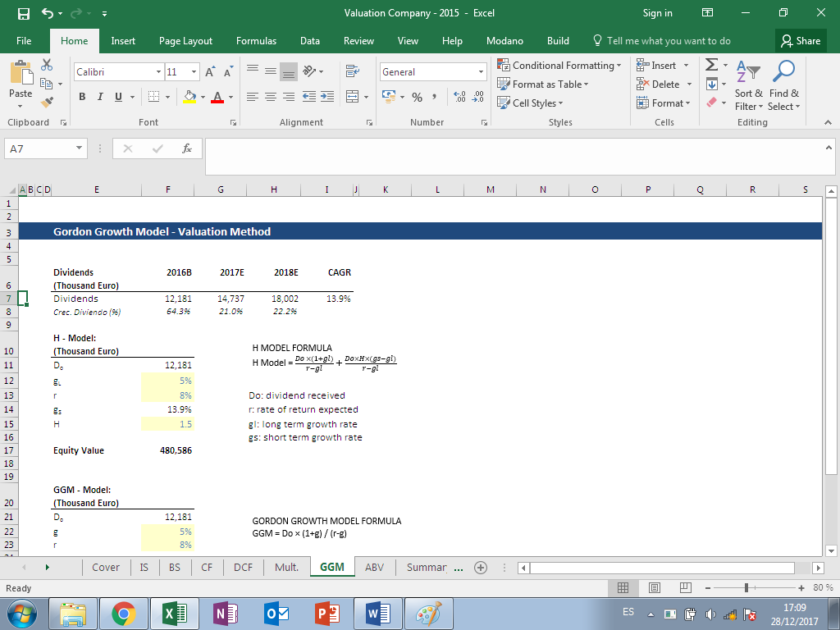The height and width of the screenshot is (630, 840).
Task: Toggle Italic formatting
Action: [100, 97]
